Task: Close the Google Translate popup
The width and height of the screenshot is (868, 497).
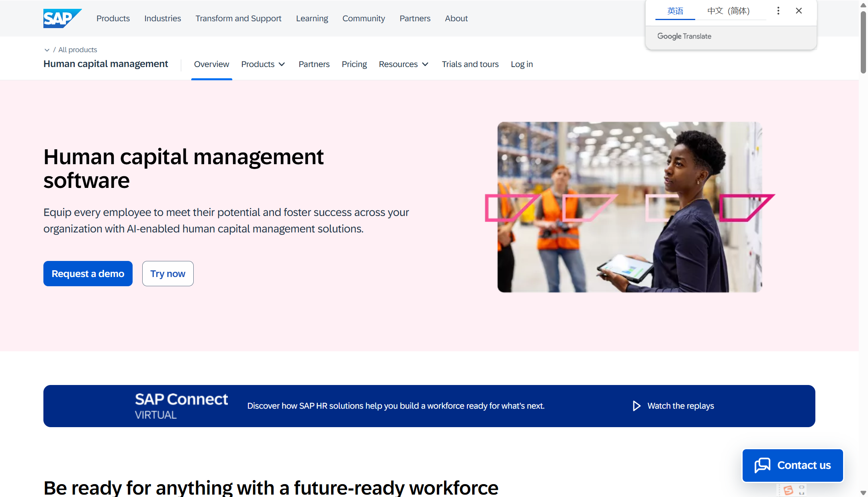Action: [x=799, y=11]
